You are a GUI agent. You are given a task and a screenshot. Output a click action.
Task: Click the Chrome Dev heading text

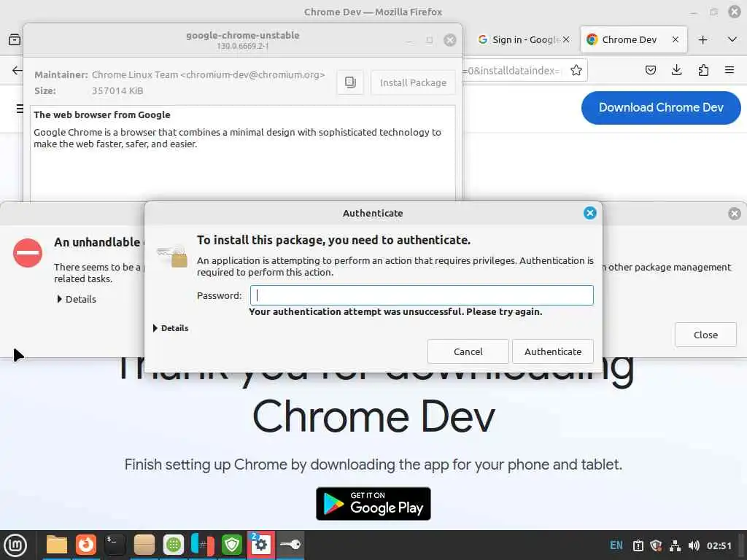click(373, 417)
